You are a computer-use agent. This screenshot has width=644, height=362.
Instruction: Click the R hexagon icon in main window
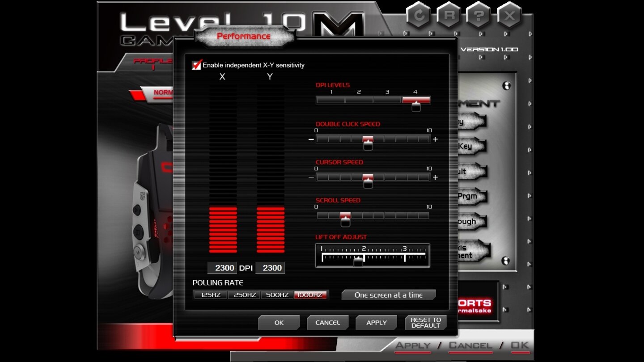pyautogui.click(x=449, y=16)
